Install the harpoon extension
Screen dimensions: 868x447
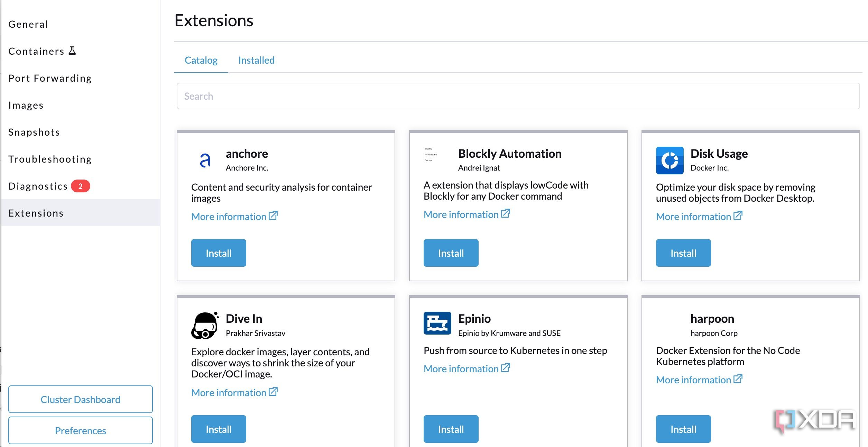pos(683,429)
